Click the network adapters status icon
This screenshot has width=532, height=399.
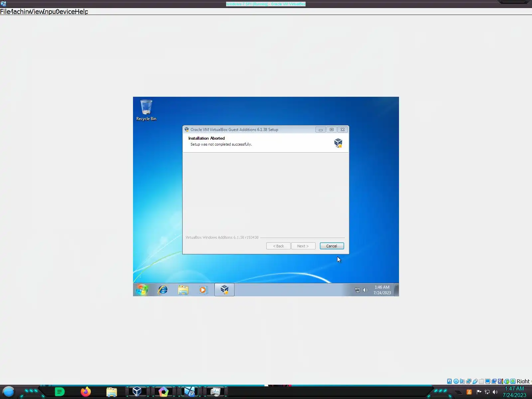(468, 381)
